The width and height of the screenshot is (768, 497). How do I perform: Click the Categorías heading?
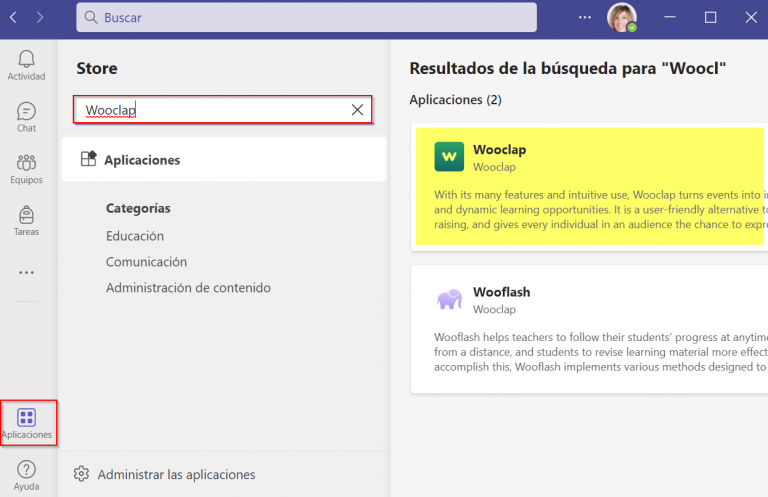(x=138, y=209)
